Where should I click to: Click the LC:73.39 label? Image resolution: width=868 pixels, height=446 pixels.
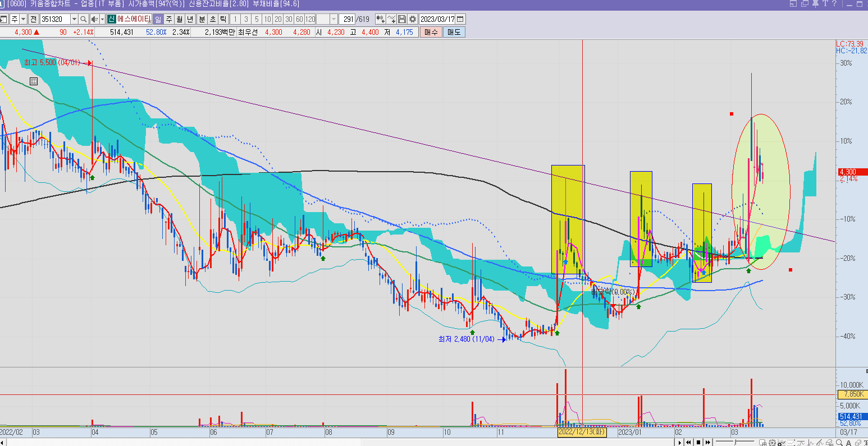point(849,44)
